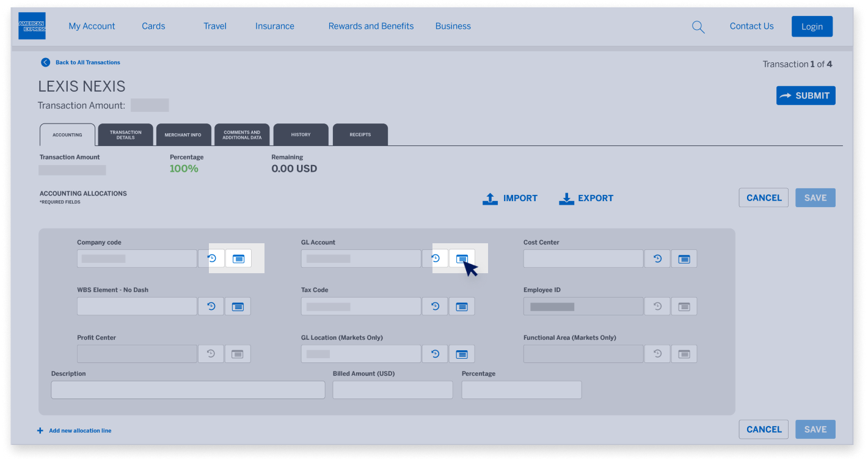Open the Tax Code lookup list icon
The height and width of the screenshot is (459, 868).
tap(462, 306)
